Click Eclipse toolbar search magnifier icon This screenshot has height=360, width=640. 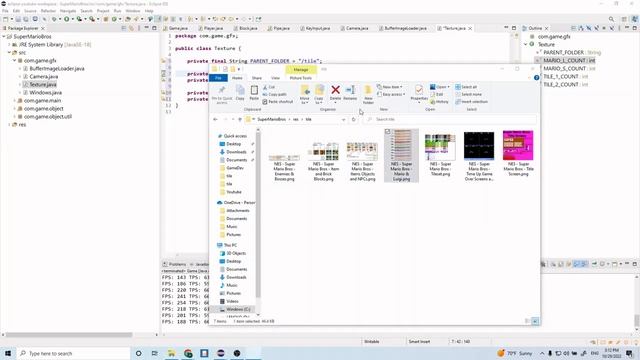coord(611,19)
